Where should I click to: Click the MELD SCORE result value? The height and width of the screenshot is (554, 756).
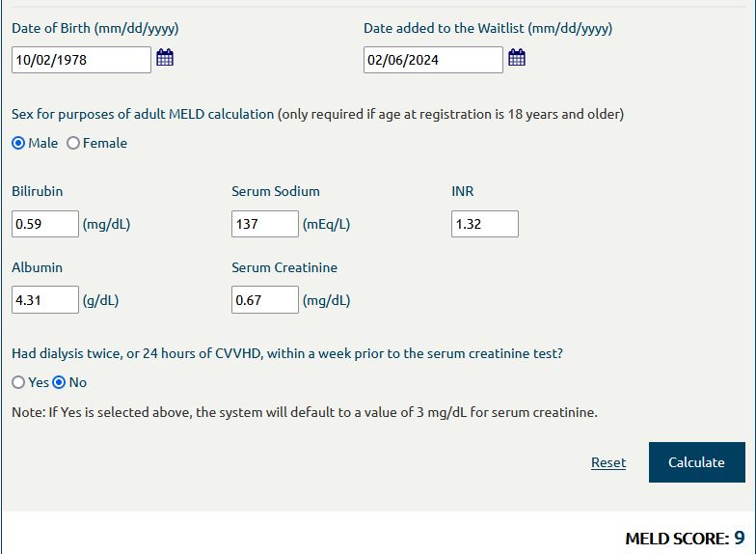[739, 538]
